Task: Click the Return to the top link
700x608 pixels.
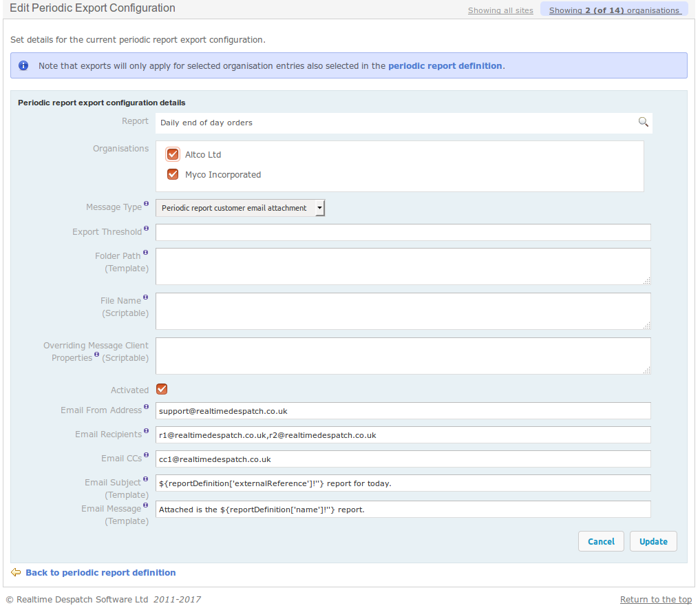Action: click(x=655, y=599)
